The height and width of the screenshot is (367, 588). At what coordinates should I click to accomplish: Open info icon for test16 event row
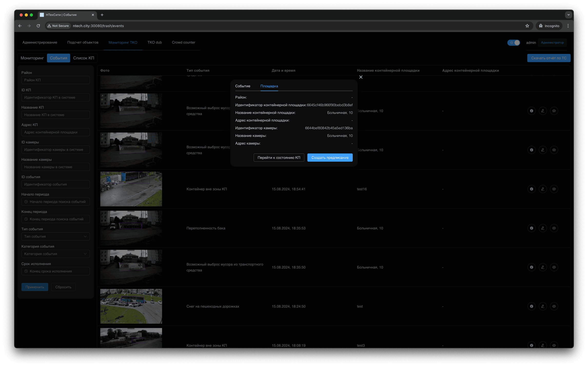(x=531, y=189)
